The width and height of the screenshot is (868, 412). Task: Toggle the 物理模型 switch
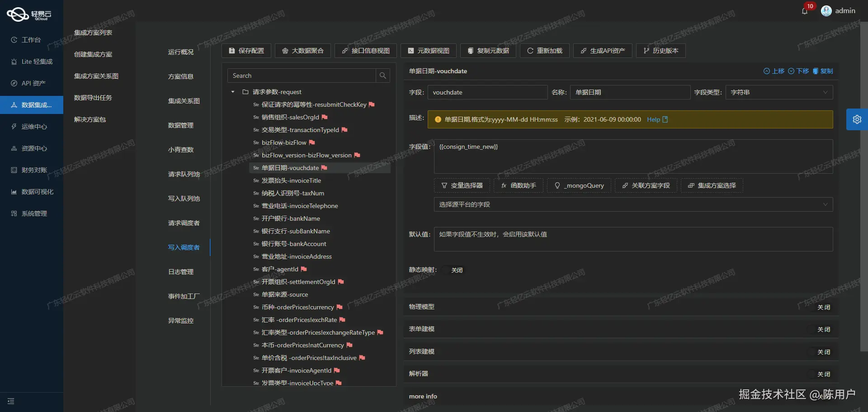pyautogui.click(x=820, y=307)
